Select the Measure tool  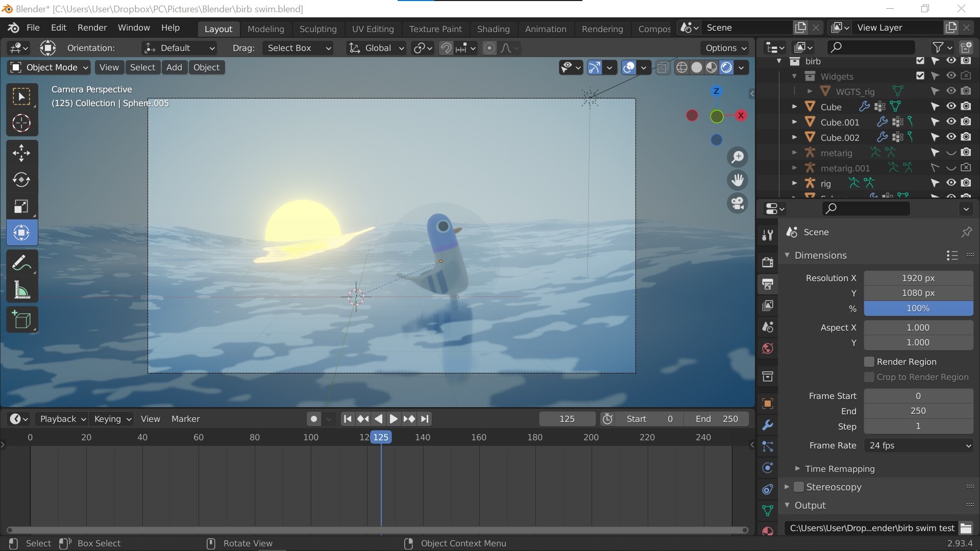click(22, 290)
